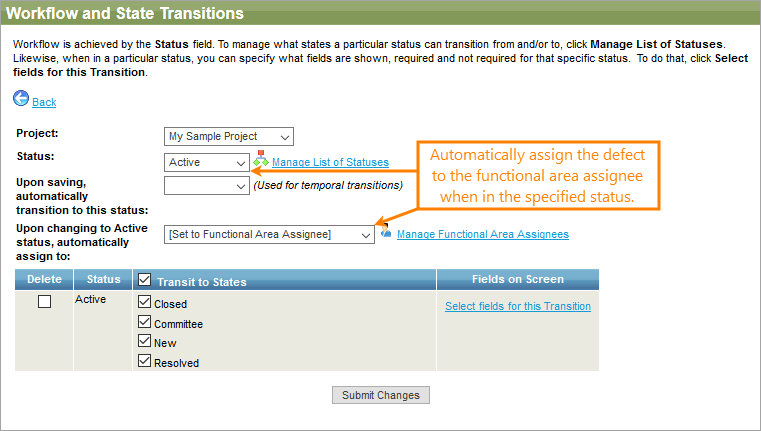Uncheck the Resolved transition checkbox
The width and height of the screenshot is (761, 431).
(144, 362)
